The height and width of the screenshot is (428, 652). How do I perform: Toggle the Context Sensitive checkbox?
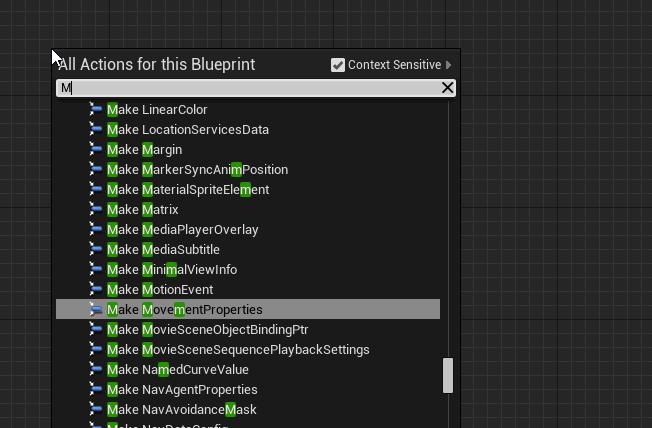338,65
